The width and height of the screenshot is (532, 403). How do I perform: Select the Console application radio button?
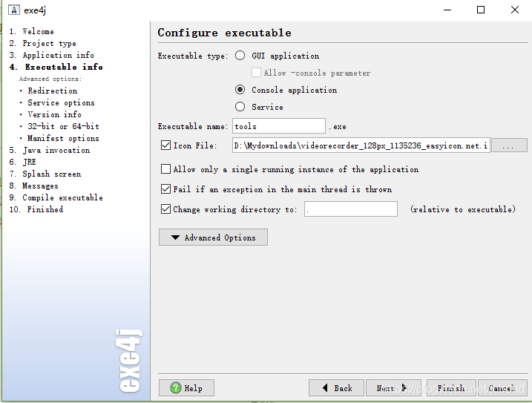[240, 90]
